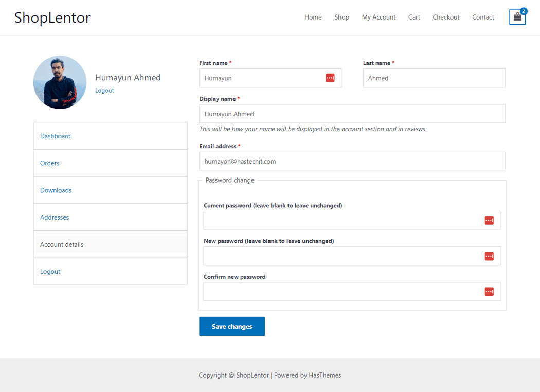Click the user profile avatar photo
Viewport: 540px width, 392px height.
coord(60,82)
